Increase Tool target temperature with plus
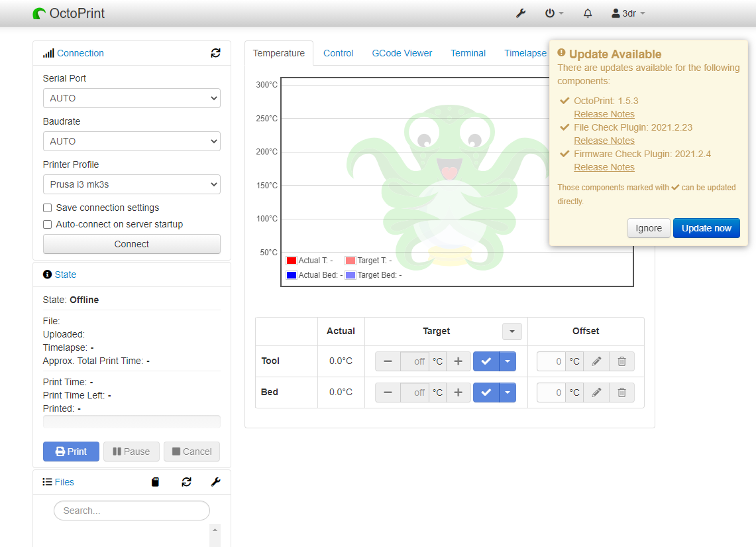Viewport: 756px width, 547px height. [458, 361]
